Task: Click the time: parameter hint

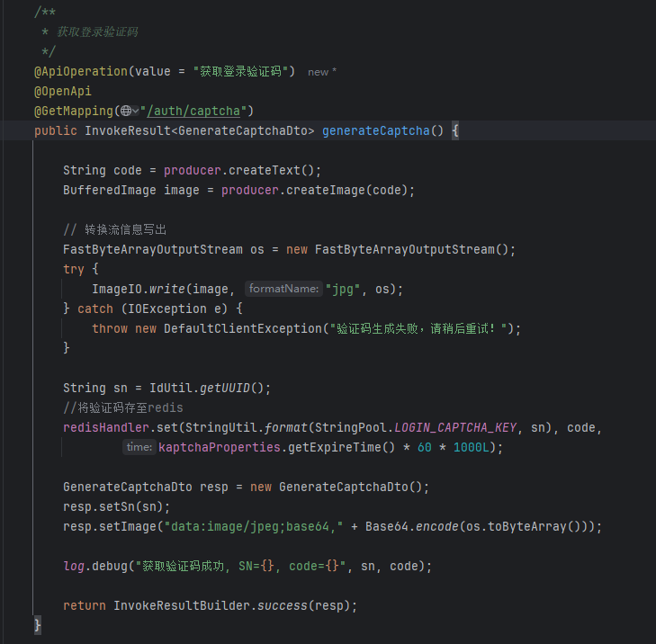Action: 139,447
